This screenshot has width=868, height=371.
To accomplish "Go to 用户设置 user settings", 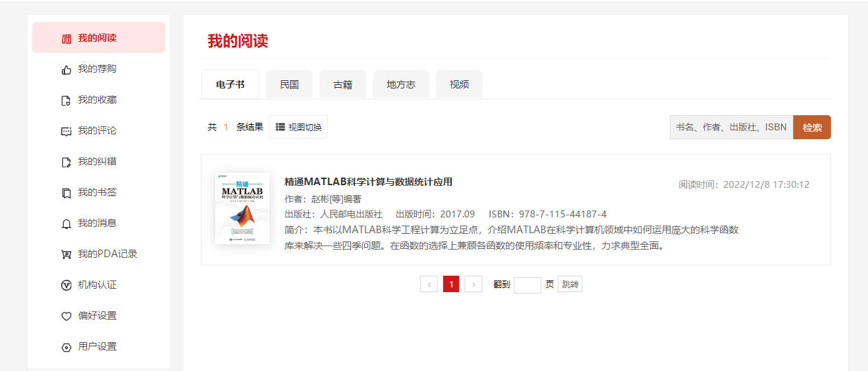I will pos(97,346).
